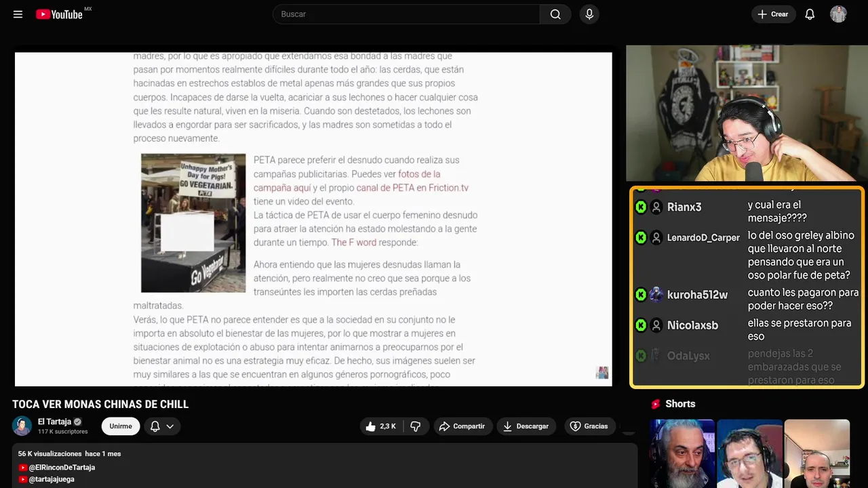Viewport: 868px width, 488px height.
Task: Click the Crear button
Action: [x=773, y=14]
